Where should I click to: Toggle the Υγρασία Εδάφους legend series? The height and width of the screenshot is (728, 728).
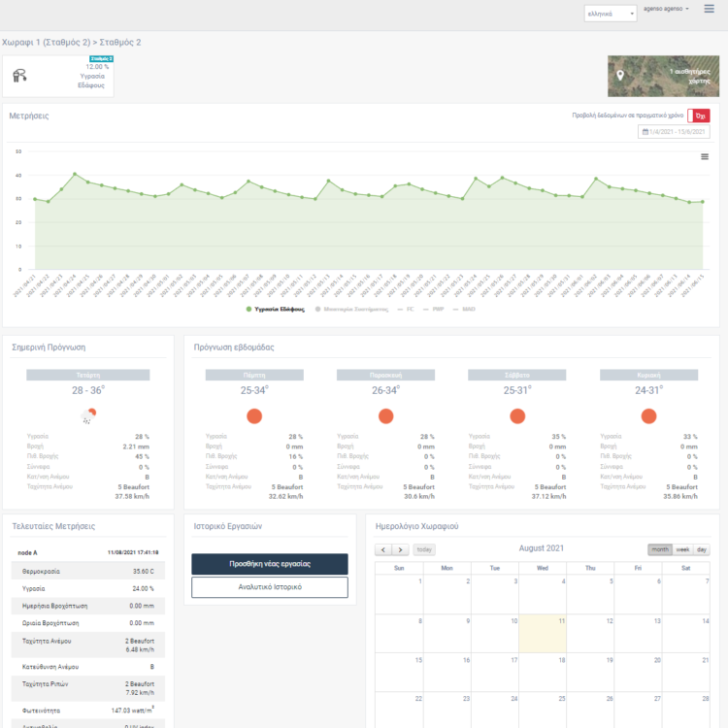coord(277,310)
